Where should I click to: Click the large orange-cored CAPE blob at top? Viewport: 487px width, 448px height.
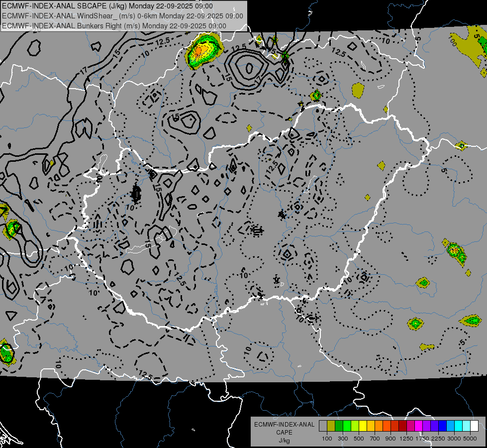pyautogui.click(x=202, y=50)
